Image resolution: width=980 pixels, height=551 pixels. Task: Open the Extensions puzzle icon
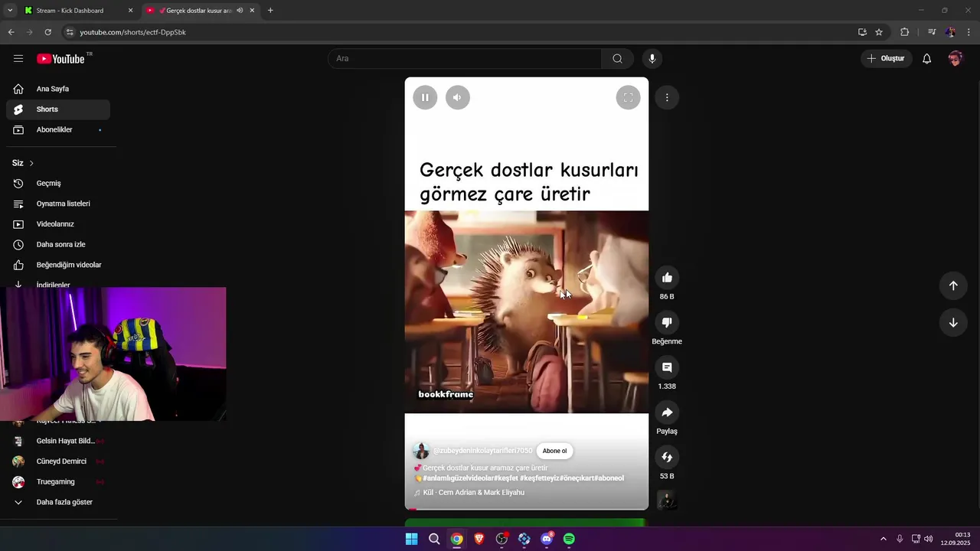coord(904,32)
